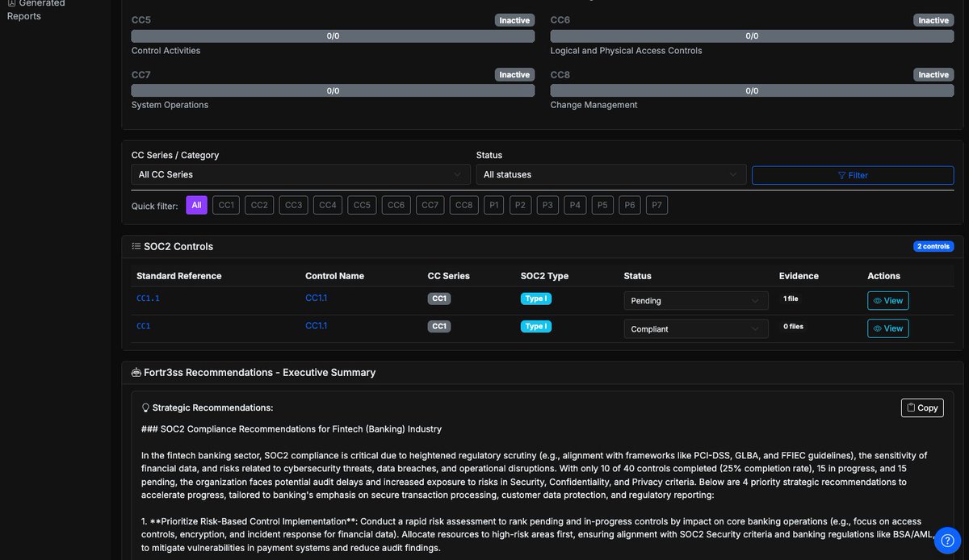Screen dimensions: 969x560
Task: Click the funnel icon on the Filter button
Action: (842, 175)
